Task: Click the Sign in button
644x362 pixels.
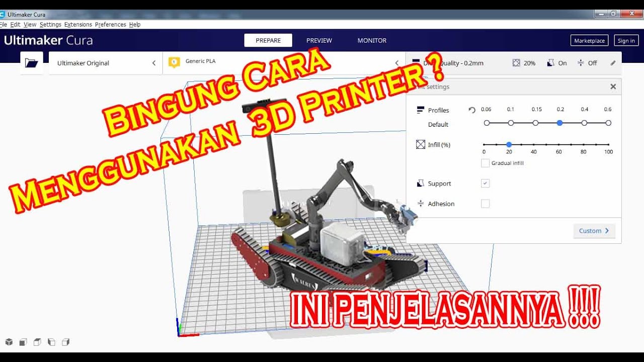Action: pyautogui.click(x=626, y=41)
